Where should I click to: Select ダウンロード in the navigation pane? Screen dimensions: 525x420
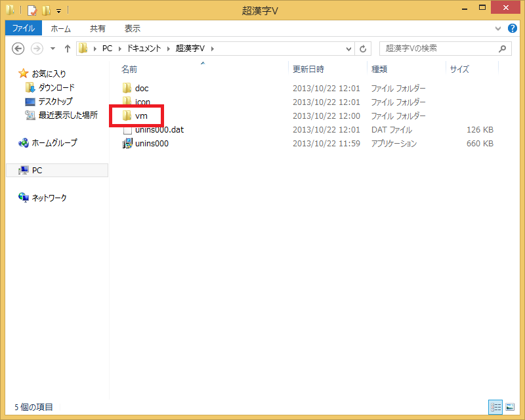pyautogui.click(x=56, y=87)
